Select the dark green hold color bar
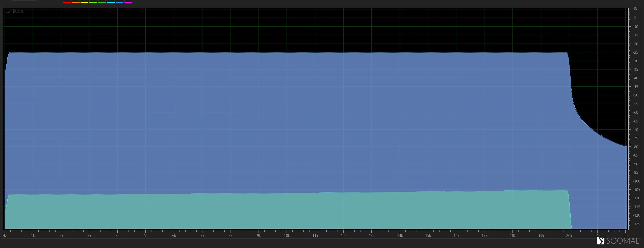 click(x=102, y=2)
